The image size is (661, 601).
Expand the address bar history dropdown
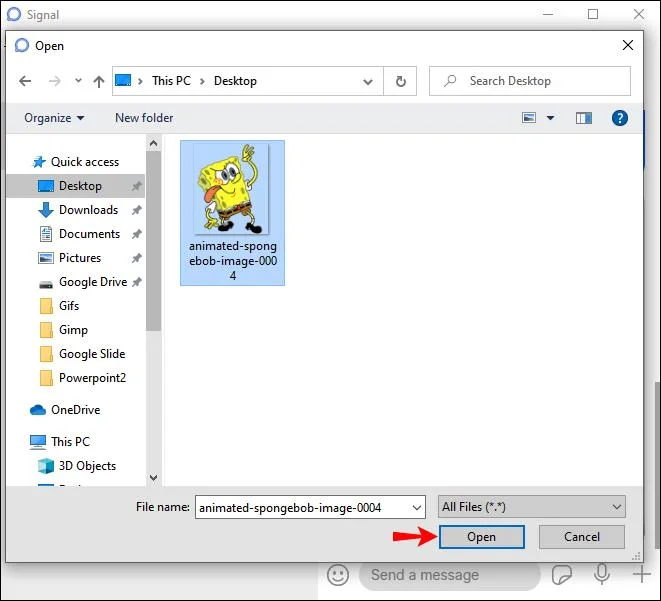click(368, 81)
